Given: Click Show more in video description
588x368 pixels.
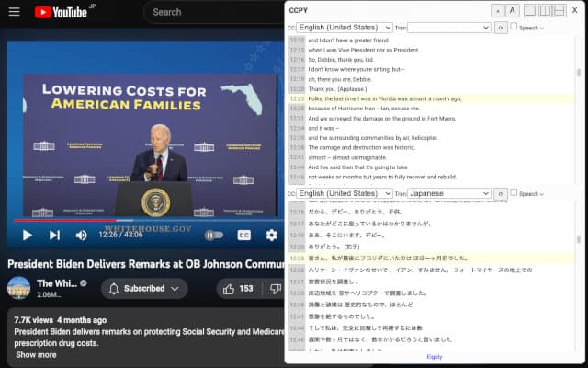Looking at the screenshot, I should [36, 355].
